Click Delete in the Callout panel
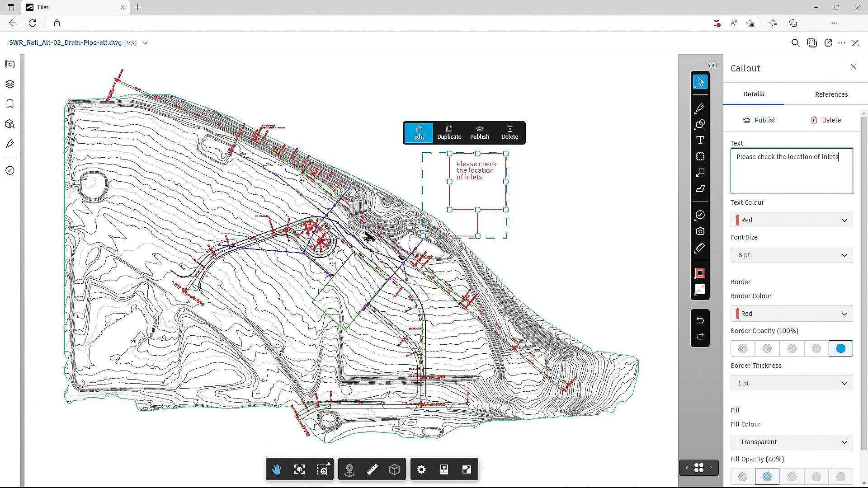 coord(826,120)
